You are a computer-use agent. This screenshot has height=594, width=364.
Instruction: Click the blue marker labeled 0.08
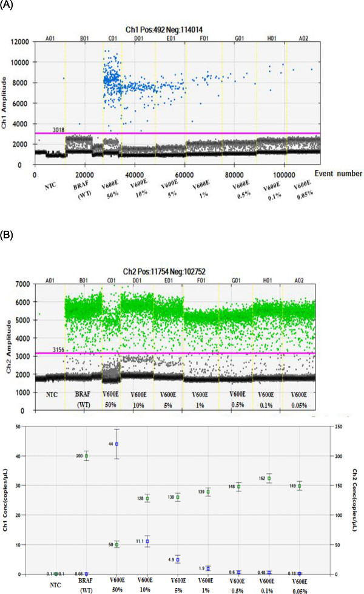(86, 575)
